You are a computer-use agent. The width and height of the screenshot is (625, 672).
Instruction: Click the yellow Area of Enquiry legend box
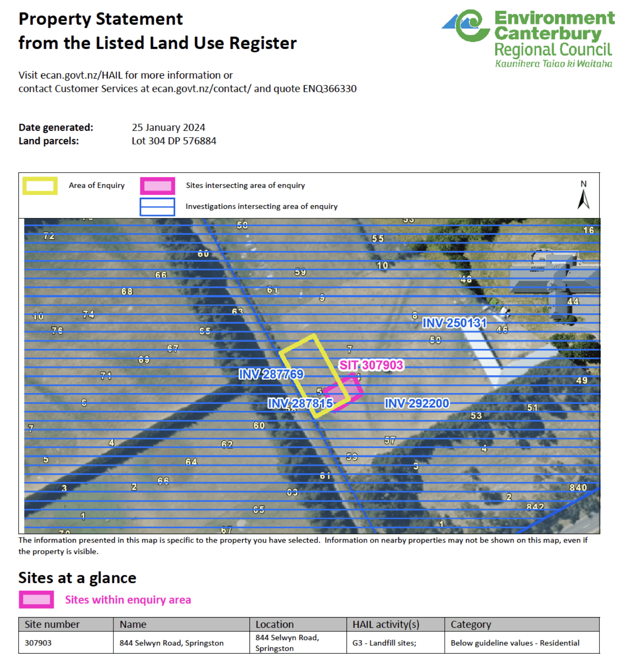[x=40, y=186]
